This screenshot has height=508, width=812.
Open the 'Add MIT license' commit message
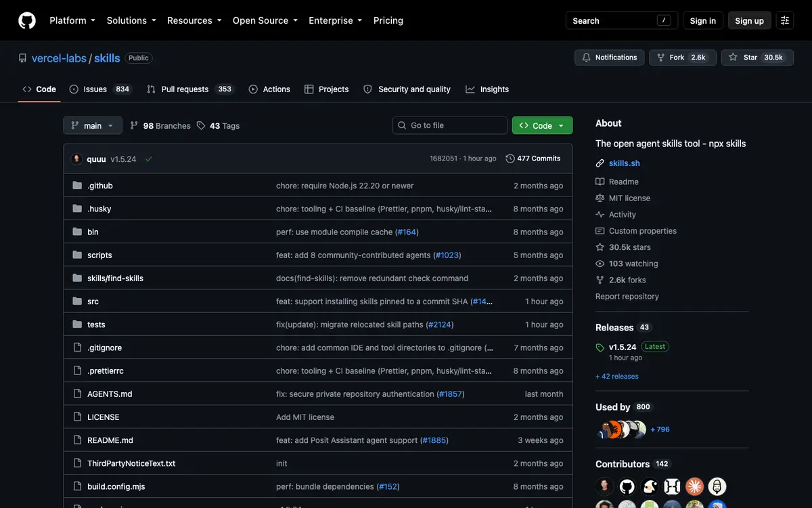click(x=305, y=417)
